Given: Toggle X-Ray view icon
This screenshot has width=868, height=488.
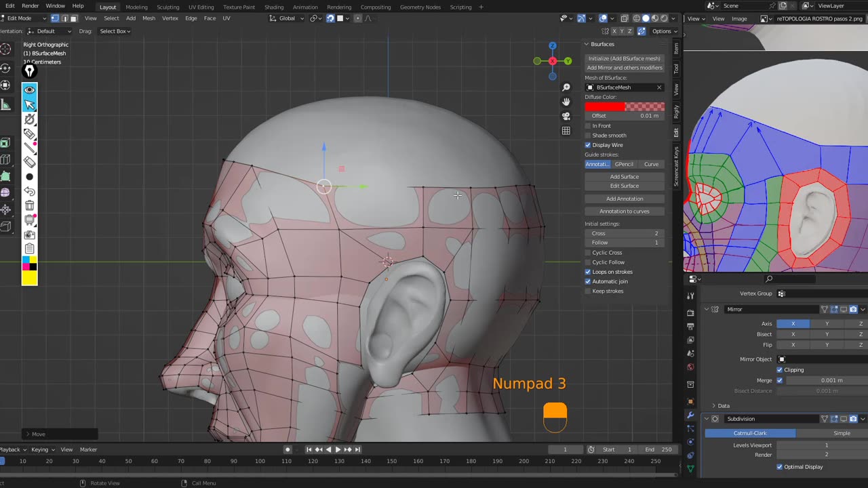Looking at the screenshot, I should pyautogui.click(x=624, y=18).
